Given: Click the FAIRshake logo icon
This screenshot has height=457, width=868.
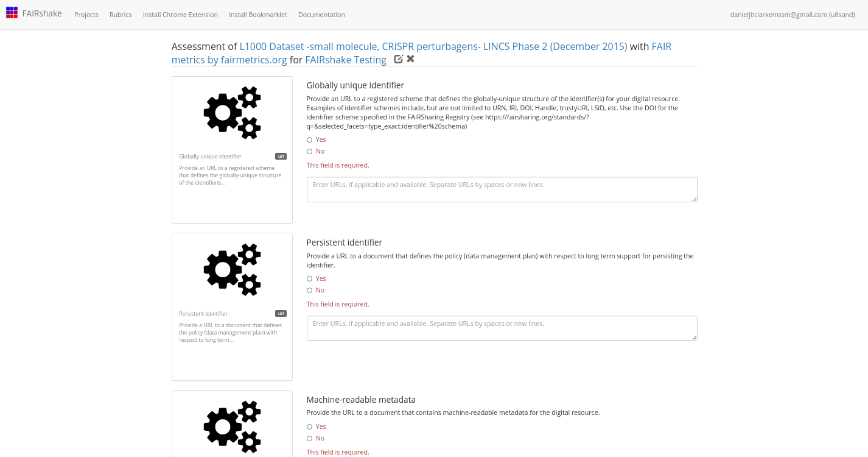Looking at the screenshot, I should 12,13.
